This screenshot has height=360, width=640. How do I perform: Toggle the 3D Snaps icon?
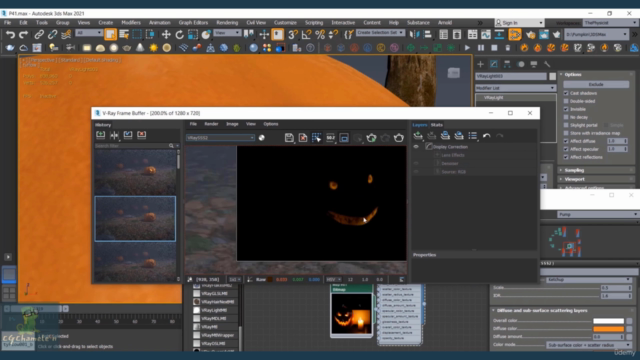coord(293,35)
